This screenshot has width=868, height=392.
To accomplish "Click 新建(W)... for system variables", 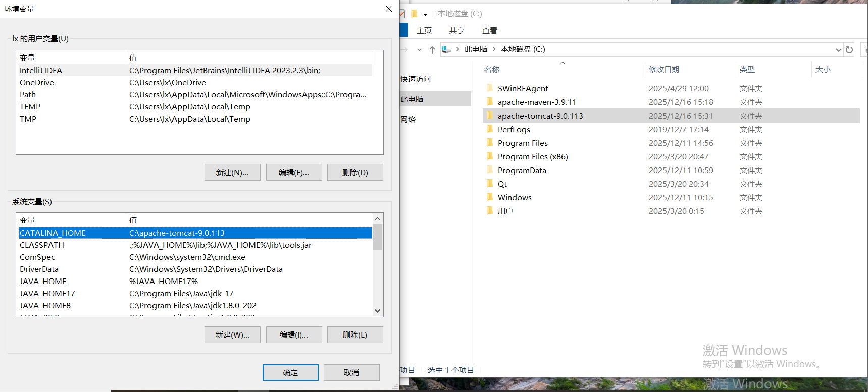I will tap(232, 334).
